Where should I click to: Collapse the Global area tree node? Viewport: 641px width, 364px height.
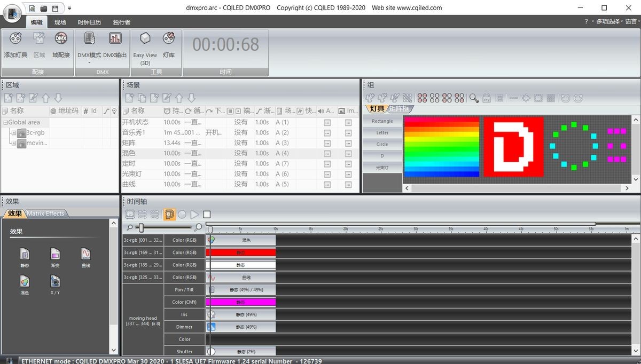[4, 122]
